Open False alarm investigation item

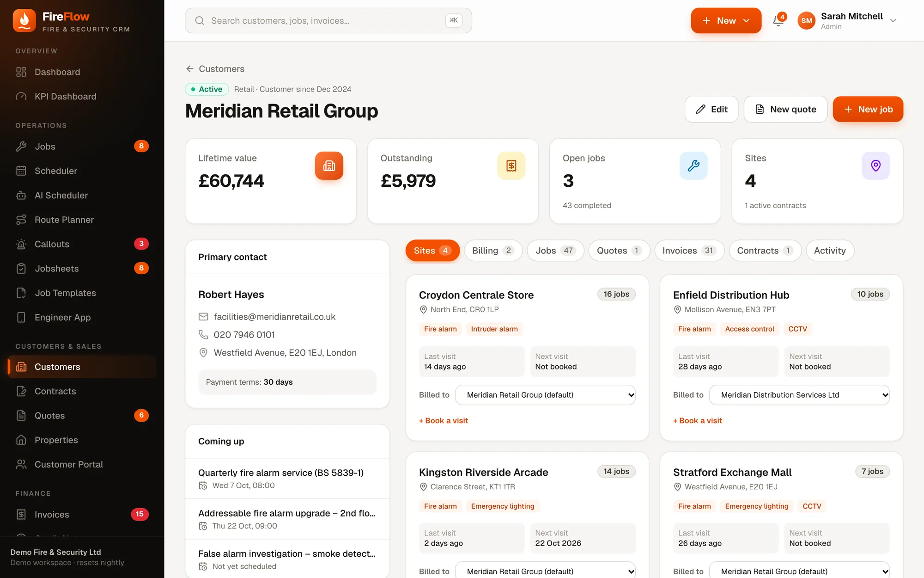287,559
